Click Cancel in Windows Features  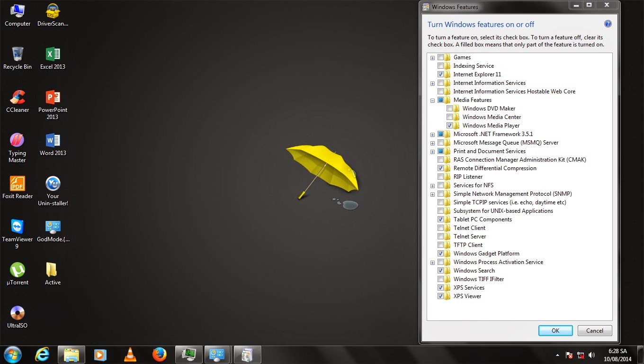pos(595,331)
